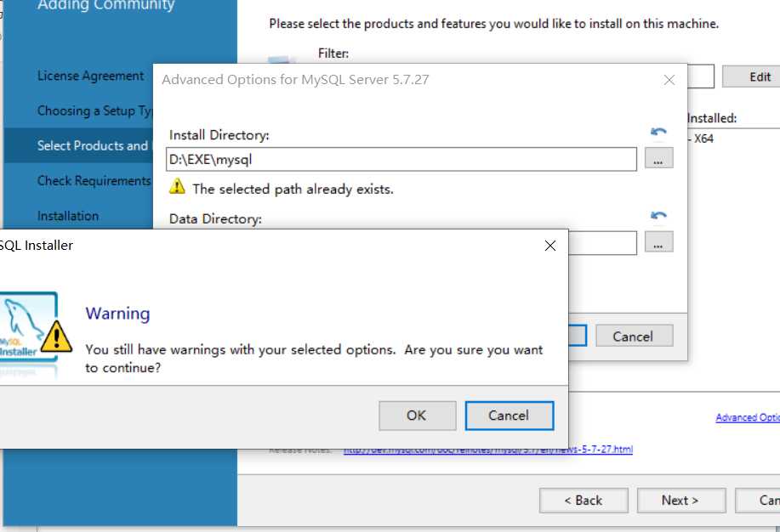This screenshot has height=532, width=780.
Task: Open the Advanced Options link
Action: pos(748,417)
